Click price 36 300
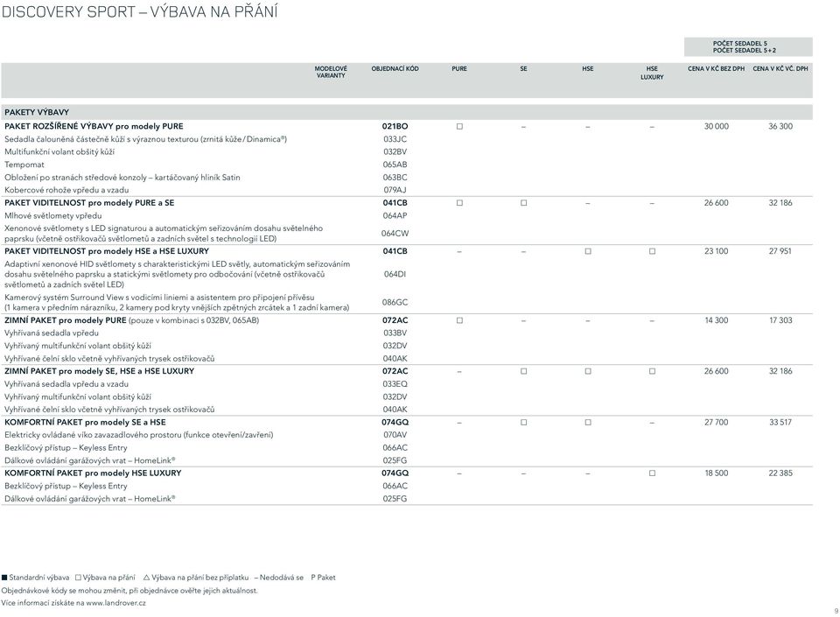840x617 pixels. click(x=780, y=126)
